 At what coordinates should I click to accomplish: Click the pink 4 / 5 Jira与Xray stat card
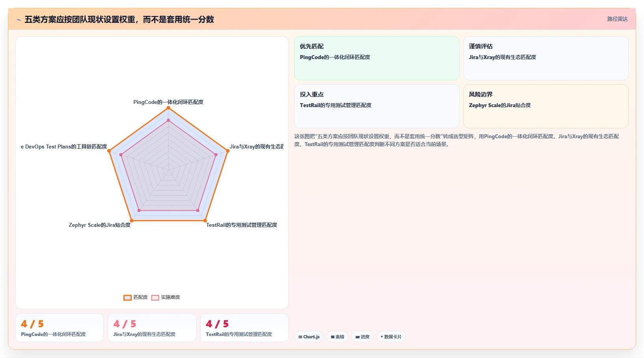point(152,328)
